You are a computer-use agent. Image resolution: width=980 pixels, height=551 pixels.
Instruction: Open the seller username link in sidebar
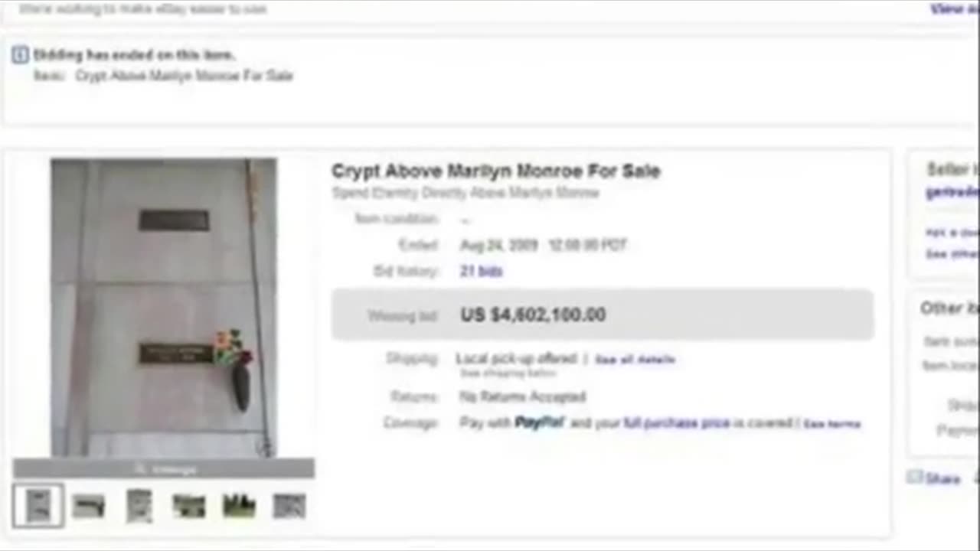point(952,192)
